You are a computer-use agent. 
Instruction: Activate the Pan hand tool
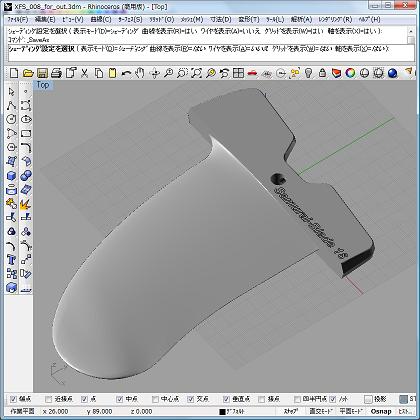pyautogui.click(x=140, y=73)
